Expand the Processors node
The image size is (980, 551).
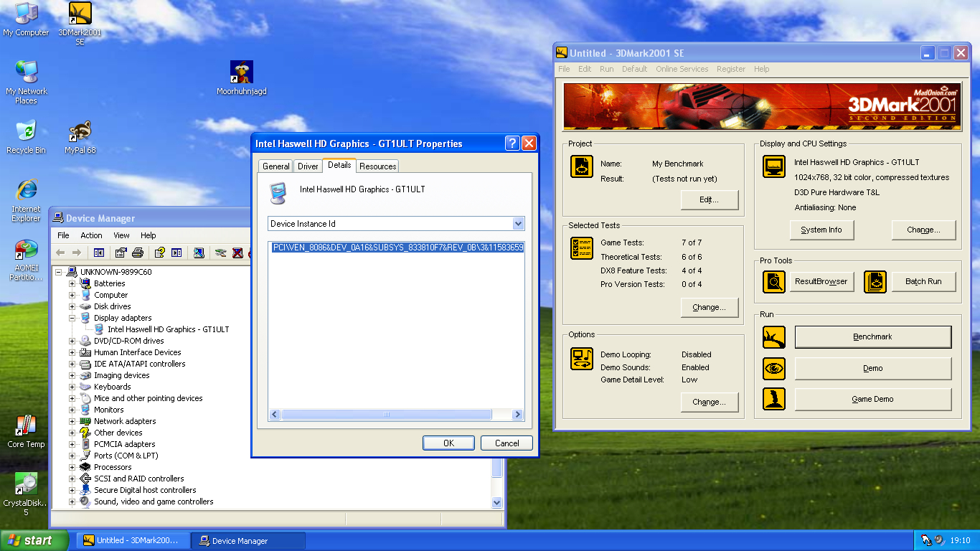(72, 467)
